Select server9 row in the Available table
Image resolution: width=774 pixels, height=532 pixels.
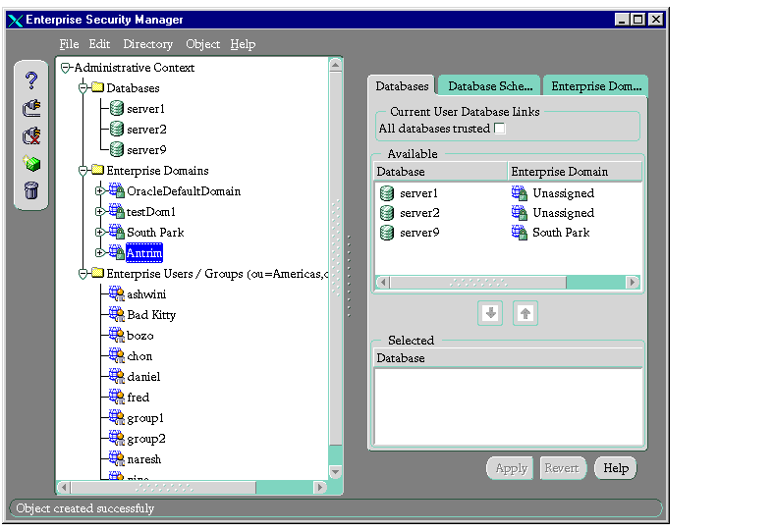[x=420, y=233]
